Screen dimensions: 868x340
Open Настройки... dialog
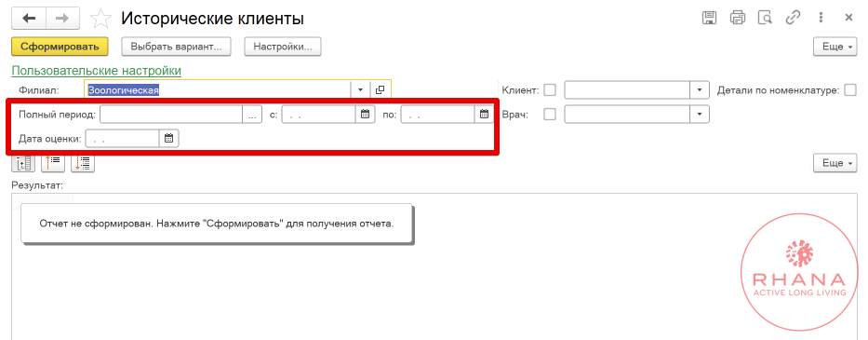click(283, 47)
